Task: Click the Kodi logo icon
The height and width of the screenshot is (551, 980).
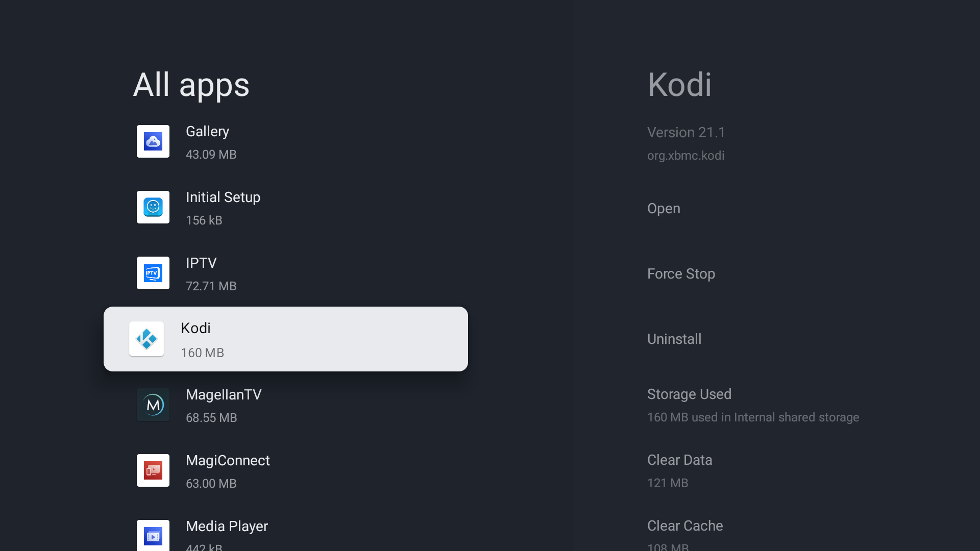Action: click(146, 339)
